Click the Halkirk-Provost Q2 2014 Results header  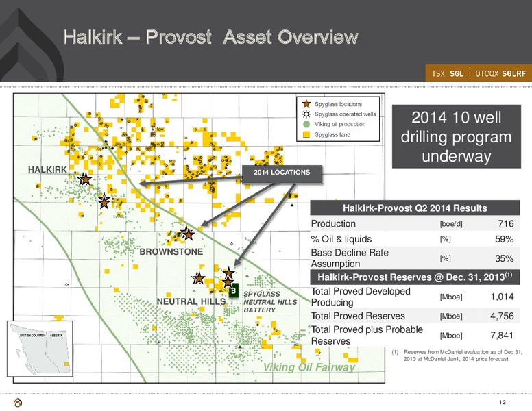[x=415, y=208]
